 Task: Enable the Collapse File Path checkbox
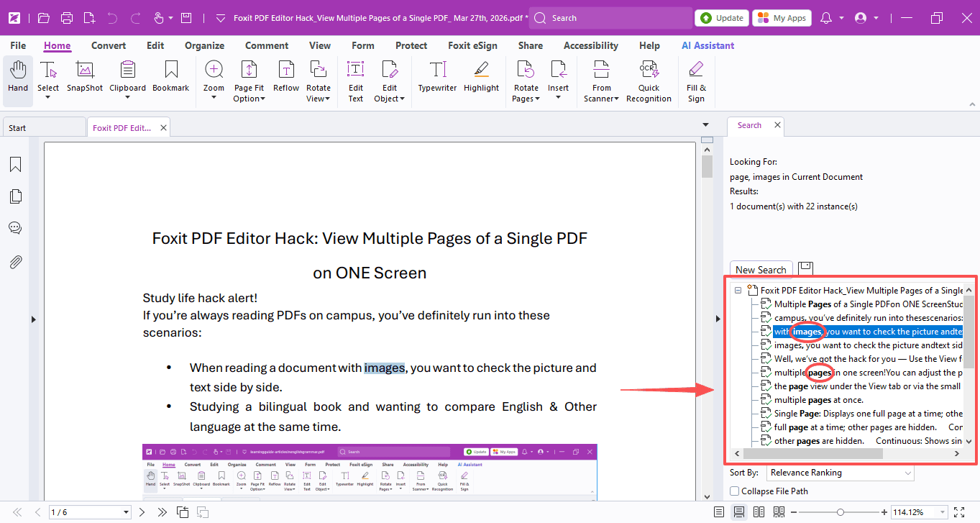click(x=734, y=491)
